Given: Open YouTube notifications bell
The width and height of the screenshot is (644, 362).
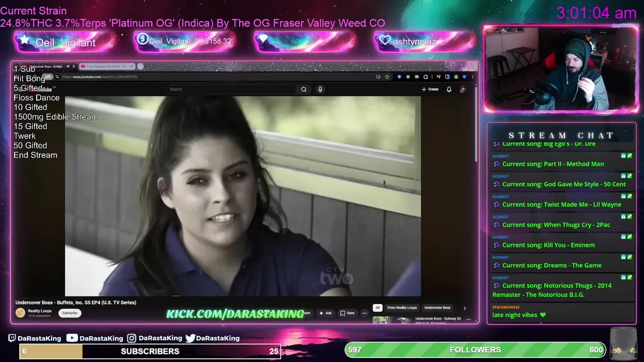Looking at the screenshot, I should (x=449, y=89).
